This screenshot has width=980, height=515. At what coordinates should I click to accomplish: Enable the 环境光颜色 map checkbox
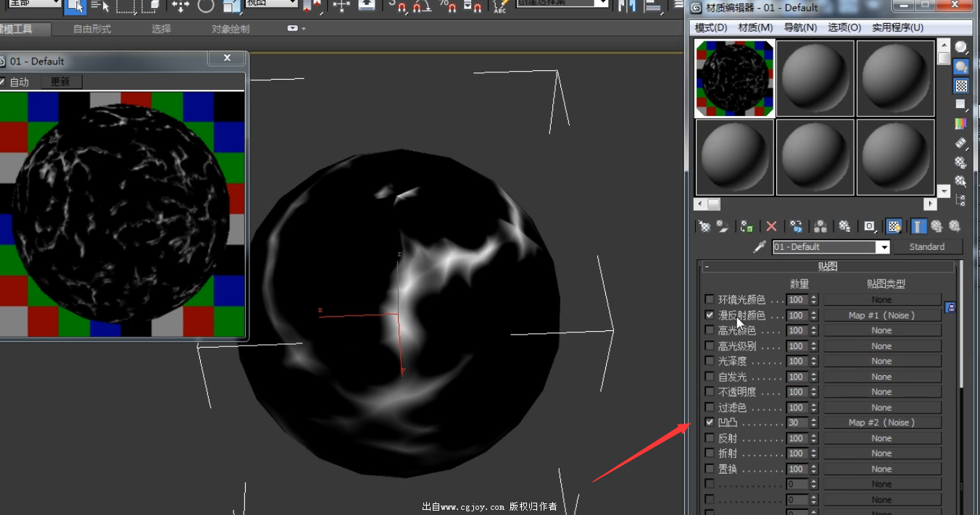click(x=709, y=299)
